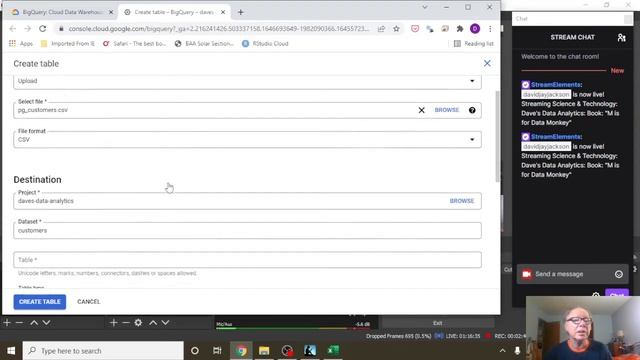Open a new browser tab
The width and height of the screenshot is (640, 360).
pos(240,12)
